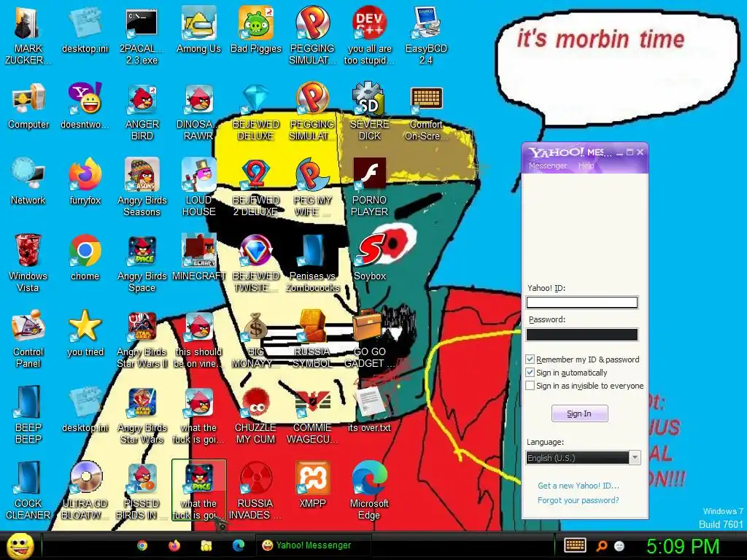Image resolution: width=747 pixels, height=560 pixels.
Task: Switch to Yahoo! Messenger taskbar button
Action: click(x=314, y=545)
